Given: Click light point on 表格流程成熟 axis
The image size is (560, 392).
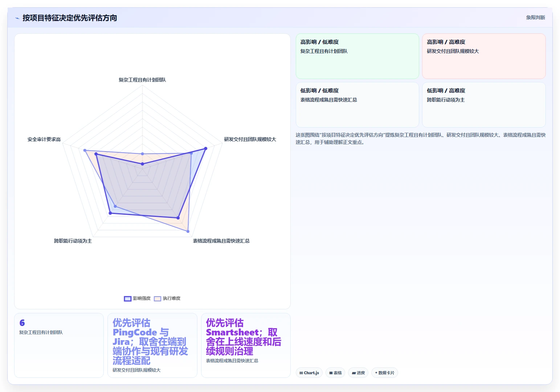Looking at the screenshot, I should coord(188,231).
